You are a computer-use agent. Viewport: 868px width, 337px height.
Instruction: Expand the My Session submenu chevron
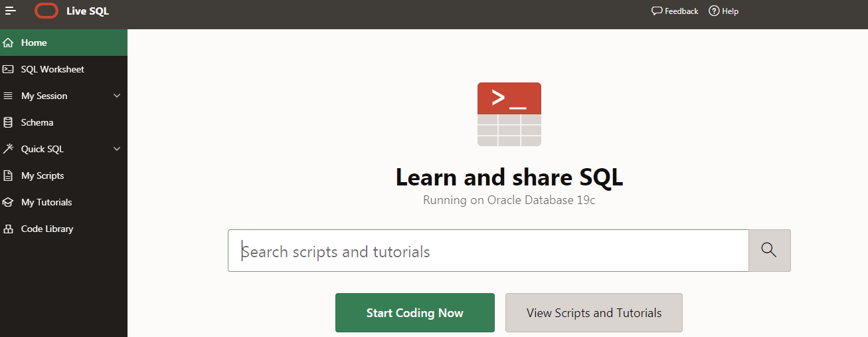[117, 96]
